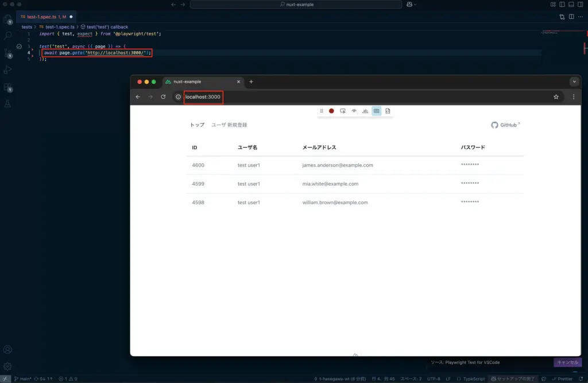Select the Pick locator tool in Playwright toolbar

pyautogui.click(x=342, y=111)
